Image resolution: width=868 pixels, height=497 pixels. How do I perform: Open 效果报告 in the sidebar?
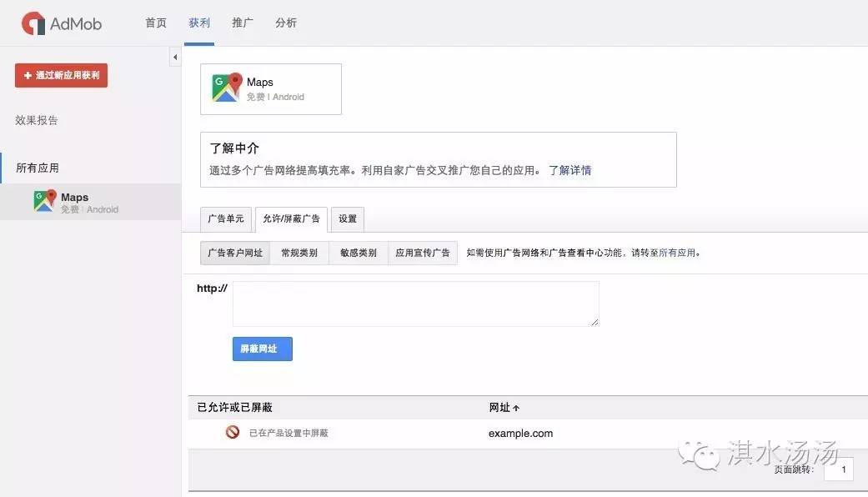pos(37,120)
